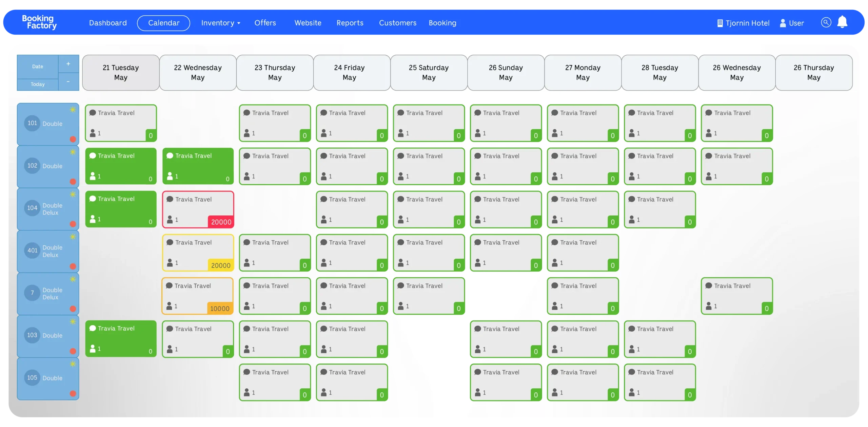Click star icon on room 103
This screenshot has width=868, height=427.
pyautogui.click(x=73, y=321)
